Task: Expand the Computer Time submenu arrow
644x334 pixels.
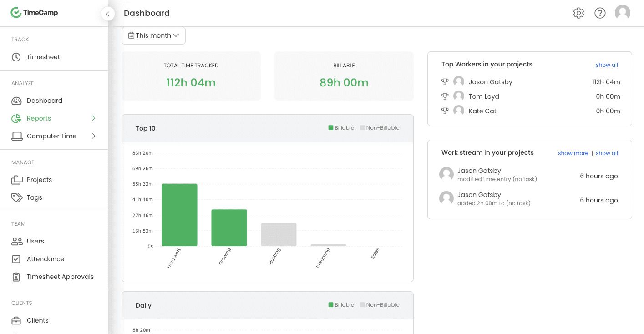Action: (x=93, y=136)
